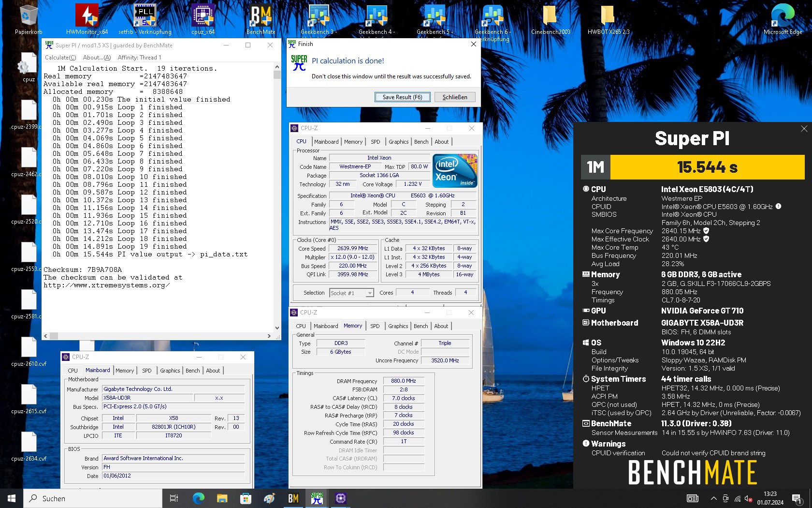
Task: Open the cpuz-2615.cvf file icon
Action: (29, 399)
